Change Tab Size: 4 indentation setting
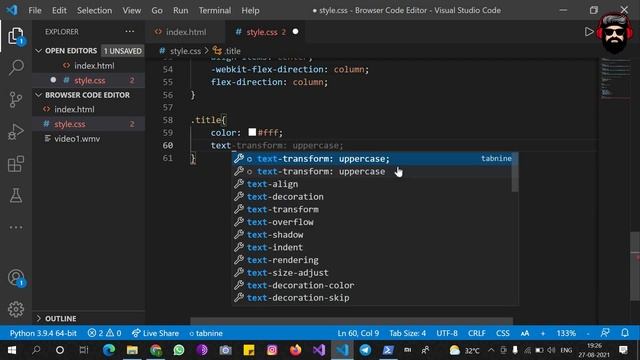This screenshot has height=360, width=640. pos(407,333)
